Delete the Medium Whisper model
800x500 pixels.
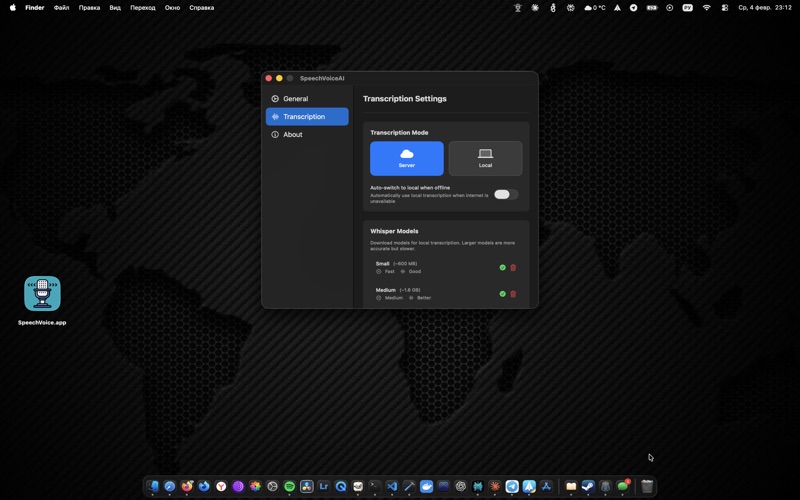pos(513,294)
